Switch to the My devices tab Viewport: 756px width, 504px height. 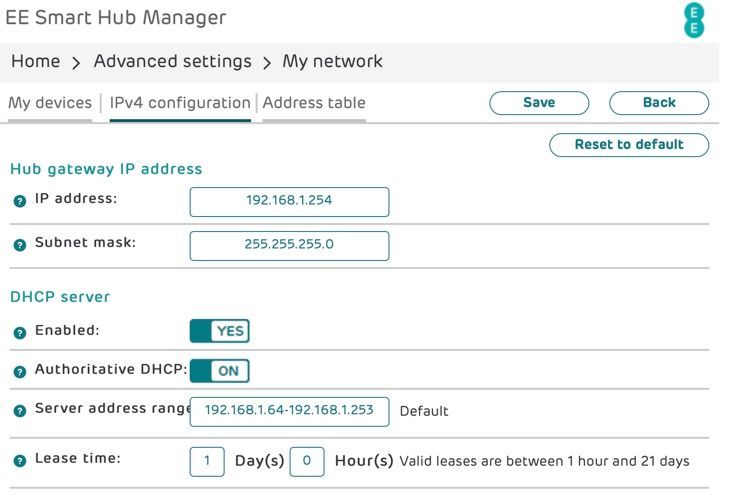point(49,103)
